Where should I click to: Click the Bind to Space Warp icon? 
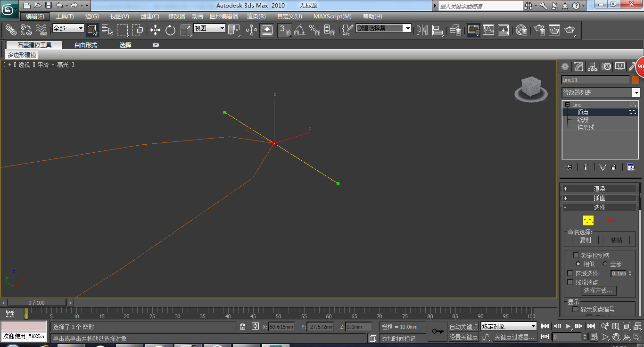[x=41, y=30]
